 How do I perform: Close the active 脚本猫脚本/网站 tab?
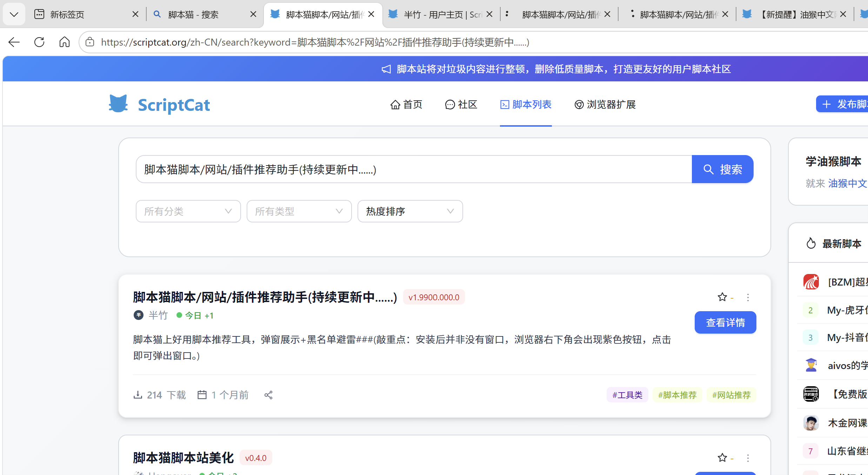pos(372,14)
